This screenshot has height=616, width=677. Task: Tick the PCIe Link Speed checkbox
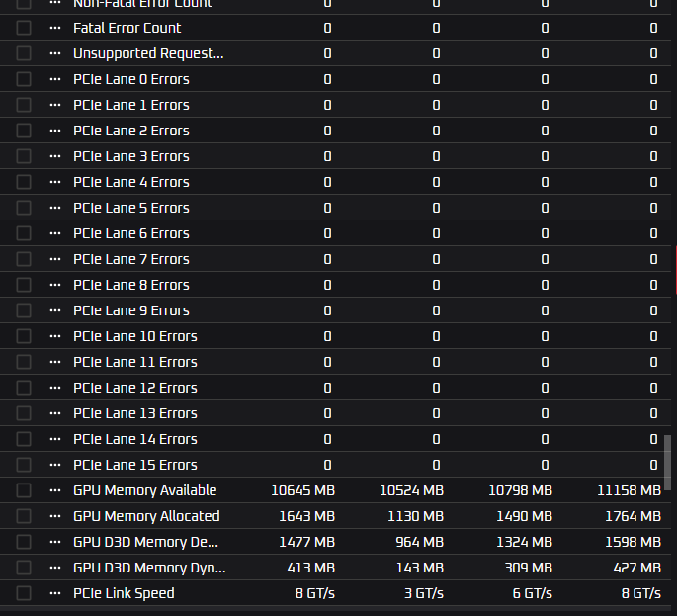tap(24, 593)
